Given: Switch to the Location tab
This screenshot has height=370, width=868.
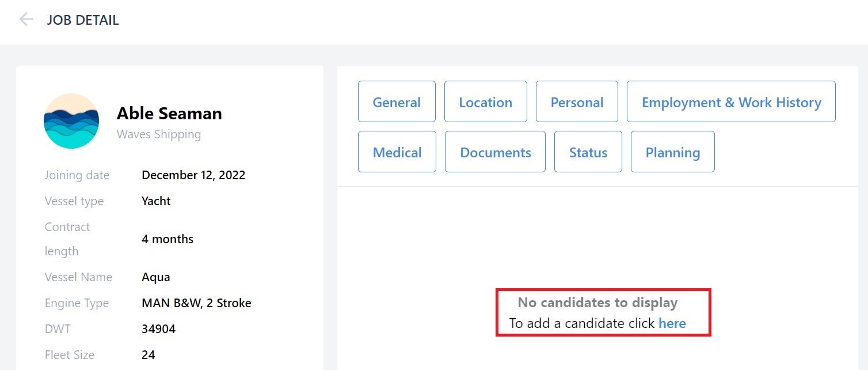Looking at the screenshot, I should 485,101.
